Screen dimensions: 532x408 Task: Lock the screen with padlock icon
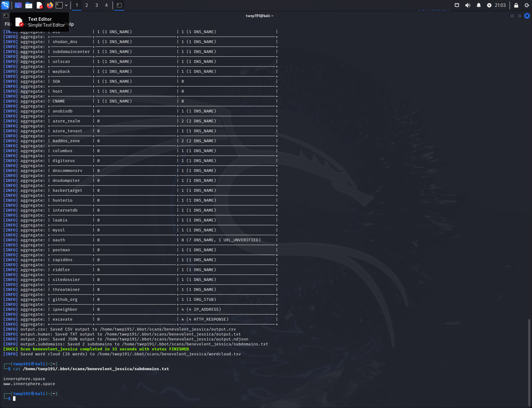tap(516, 5)
